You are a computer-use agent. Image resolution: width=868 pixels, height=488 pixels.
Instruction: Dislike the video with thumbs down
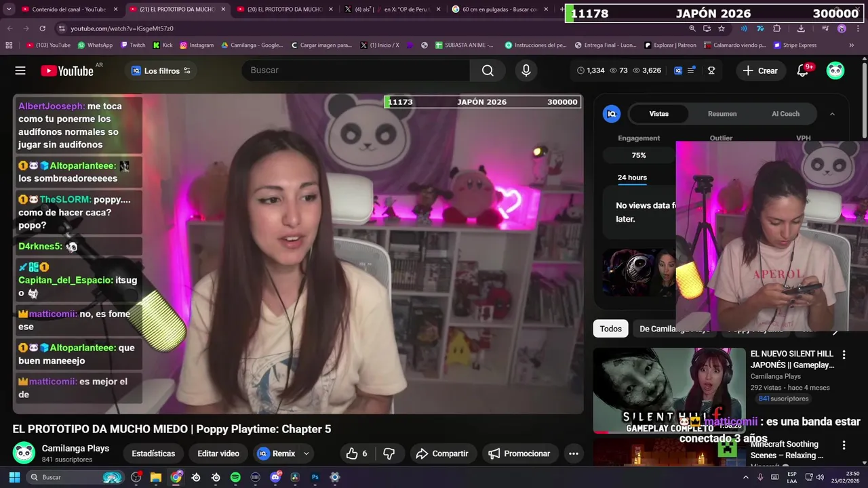point(389,453)
